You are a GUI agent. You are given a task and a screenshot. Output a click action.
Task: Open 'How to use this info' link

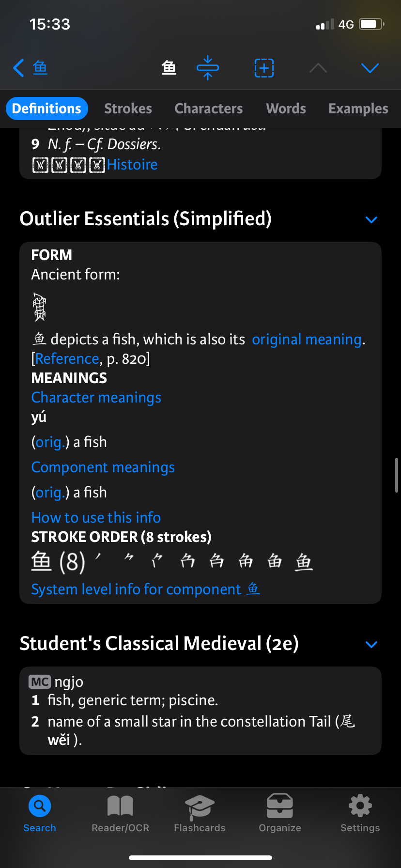(x=96, y=518)
